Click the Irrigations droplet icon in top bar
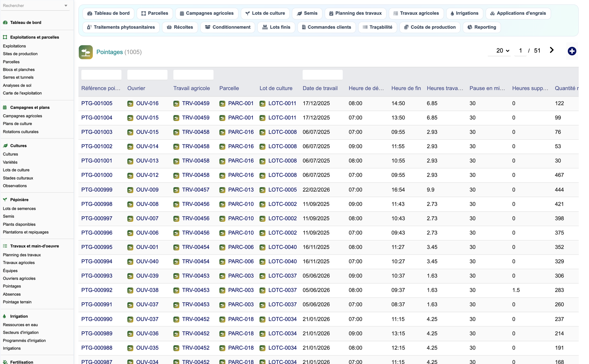 452,13
